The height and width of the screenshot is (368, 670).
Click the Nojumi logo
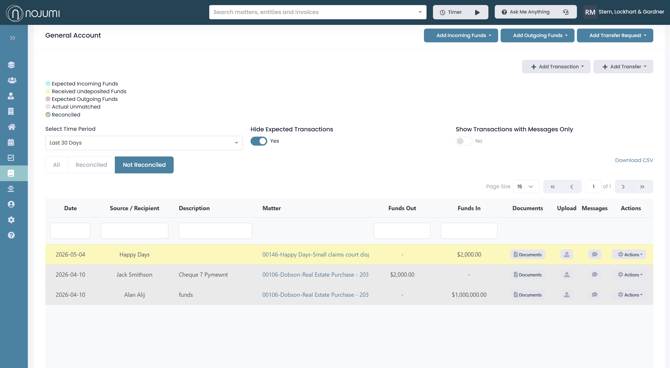point(33,13)
